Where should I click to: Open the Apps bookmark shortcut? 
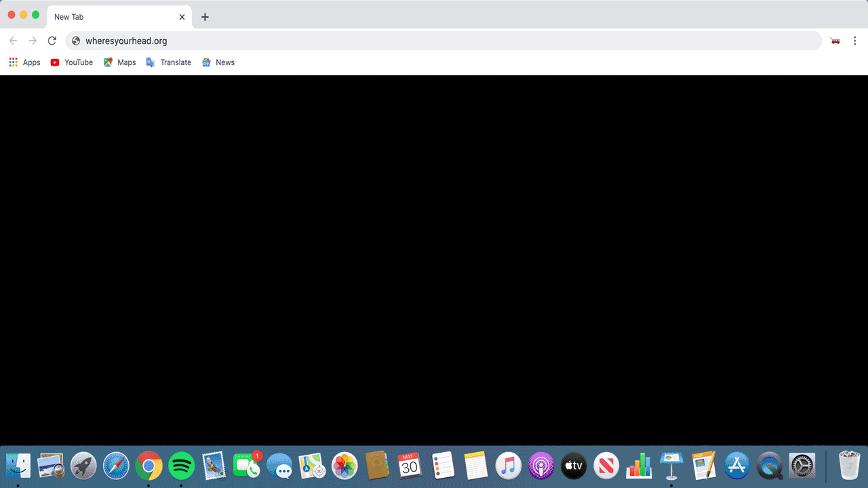(x=24, y=62)
